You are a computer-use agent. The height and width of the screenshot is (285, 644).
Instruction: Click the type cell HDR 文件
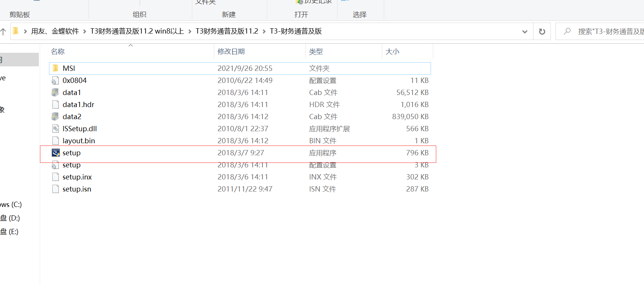coord(324,104)
